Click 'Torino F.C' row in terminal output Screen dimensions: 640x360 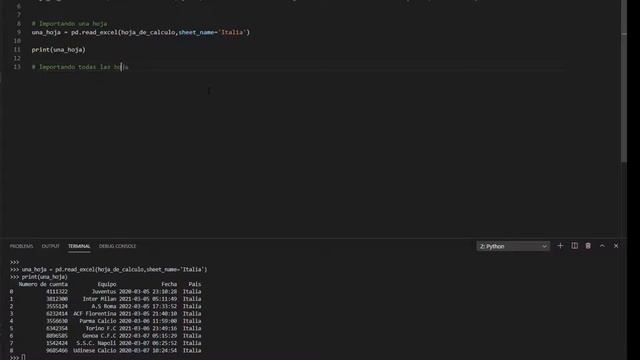[x=105, y=328]
